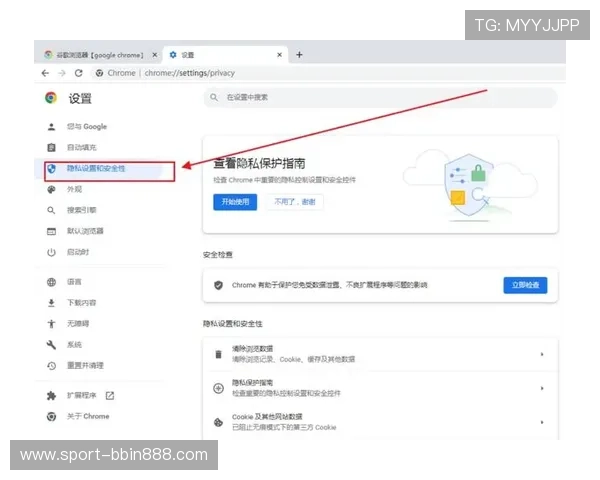The width and height of the screenshot is (600, 480).
Task: Click the search settings field
Action: coord(380,98)
